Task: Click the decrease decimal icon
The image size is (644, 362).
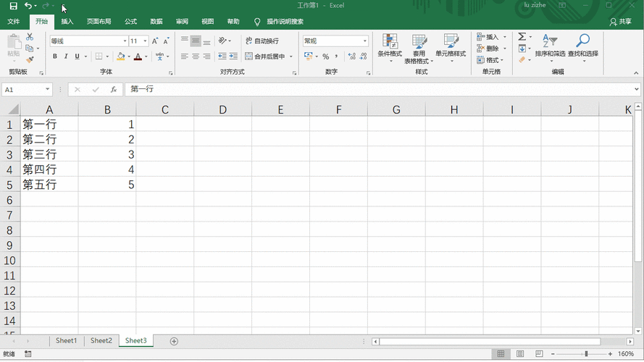Action: pos(363,56)
